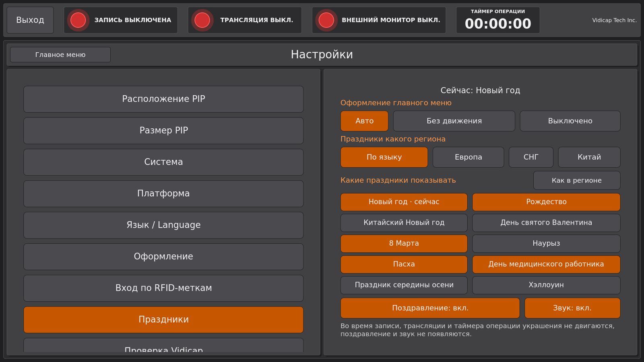Enable the Наурыз holiday
This screenshot has height=362, width=644.
546,244
